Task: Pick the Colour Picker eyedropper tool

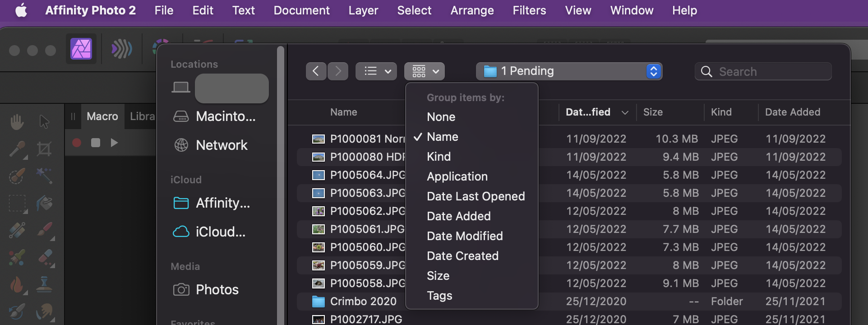Action: pyautogui.click(x=17, y=149)
